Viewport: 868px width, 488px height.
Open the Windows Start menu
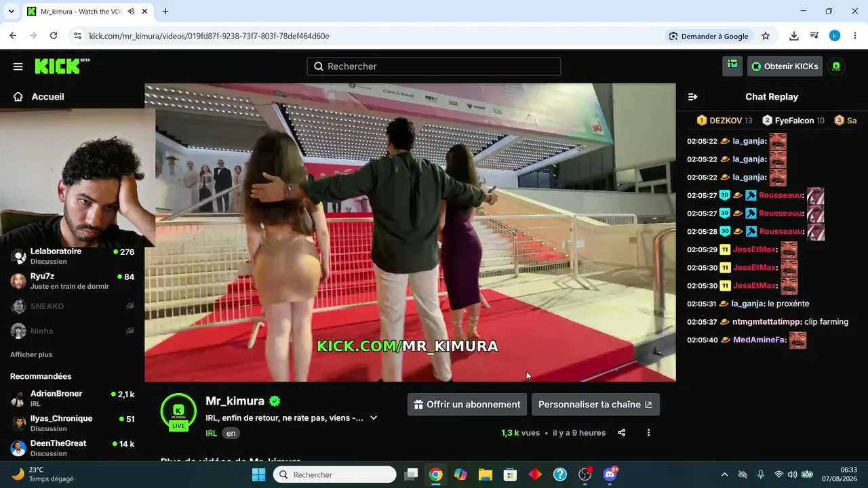[x=258, y=474]
